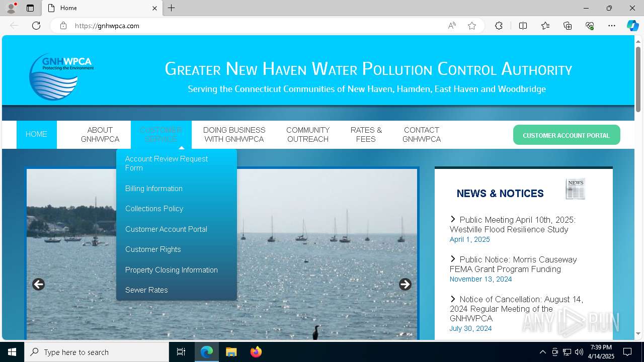Open Browser essentials

pos(590,26)
